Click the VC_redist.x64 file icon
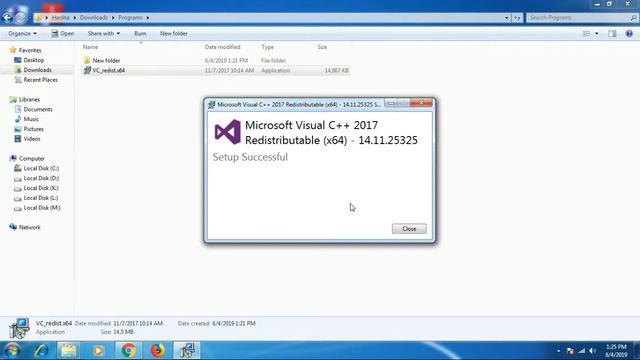 coord(87,70)
